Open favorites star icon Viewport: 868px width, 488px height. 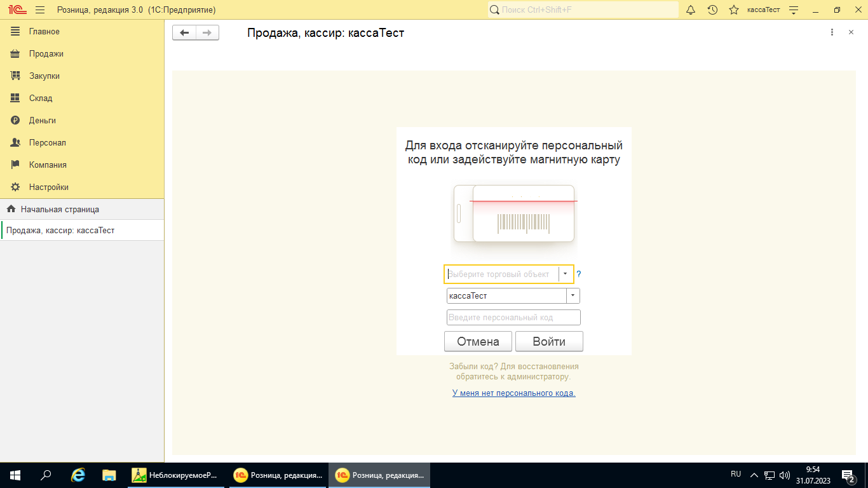pos(734,10)
